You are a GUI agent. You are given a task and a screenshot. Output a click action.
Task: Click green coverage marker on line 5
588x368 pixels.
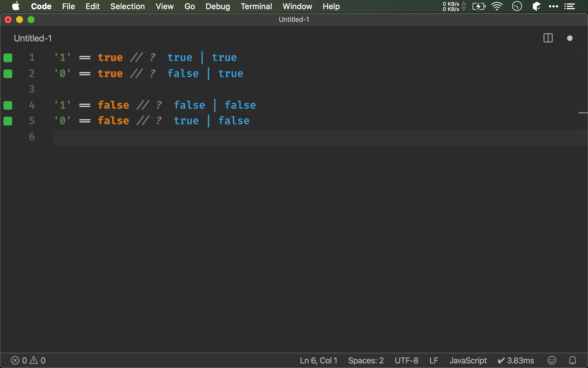pyautogui.click(x=8, y=121)
